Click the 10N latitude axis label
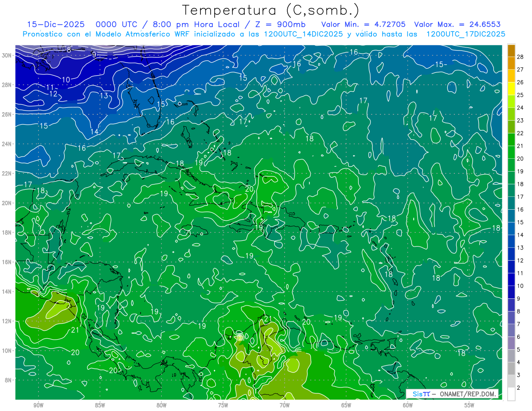 click(x=7, y=350)
